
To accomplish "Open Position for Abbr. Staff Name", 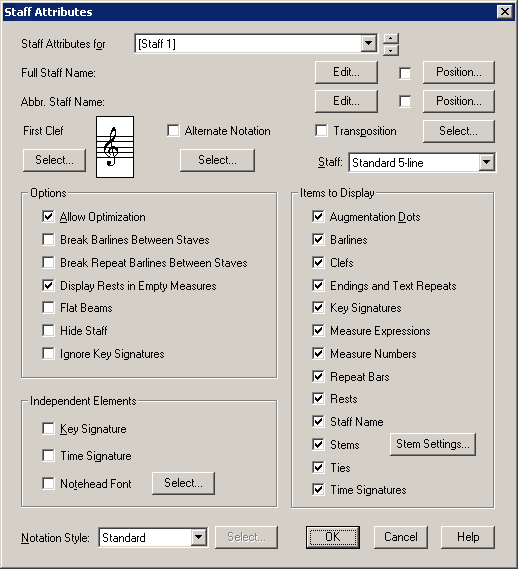I will tap(459, 101).
